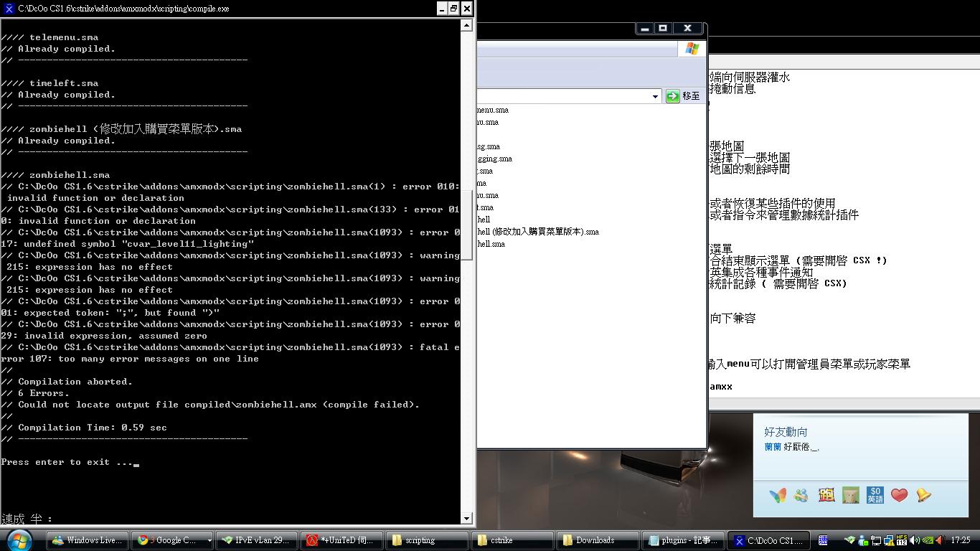Click the 蘭蘭 friend name link

pos(773,447)
